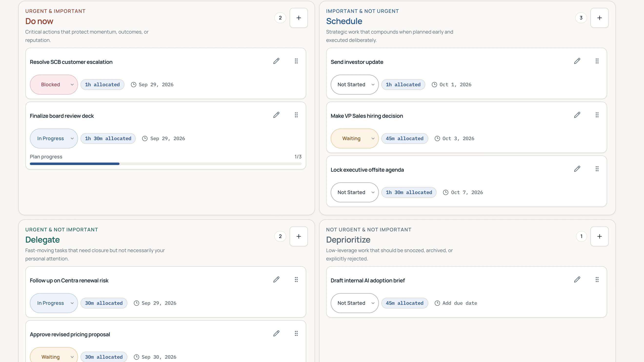Click 45m allocated badge on VP Sales hiring
This screenshot has width=644, height=362.
404,139
